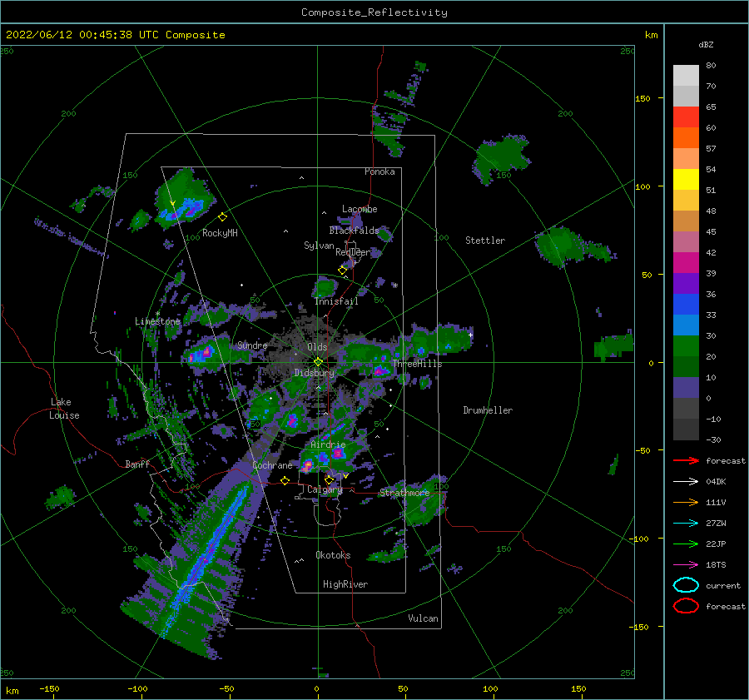Click yellow diamond marker below RedDeer
The width and height of the screenshot is (749, 700).
(342, 271)
